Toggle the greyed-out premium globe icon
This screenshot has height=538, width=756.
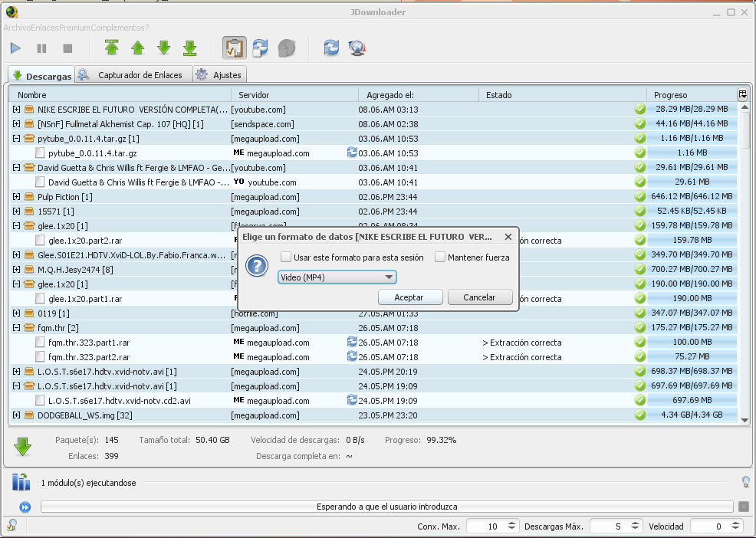pyautogui.click(x=287, y=48)
